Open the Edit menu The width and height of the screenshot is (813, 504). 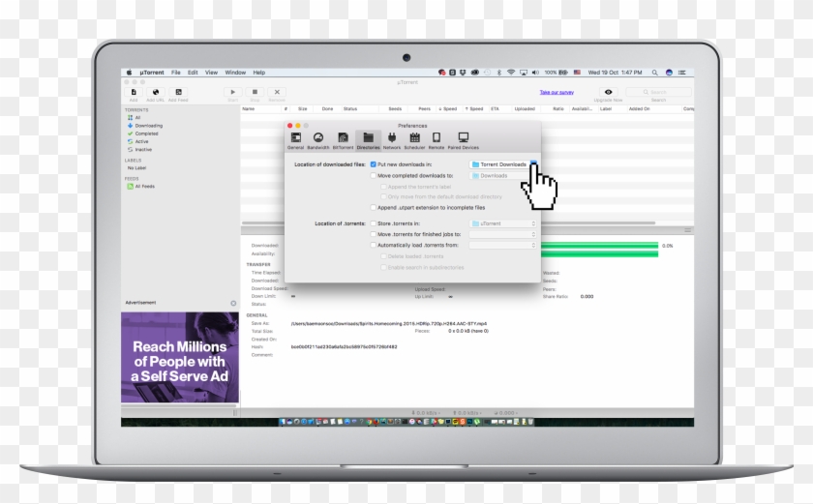pos(193,73)
